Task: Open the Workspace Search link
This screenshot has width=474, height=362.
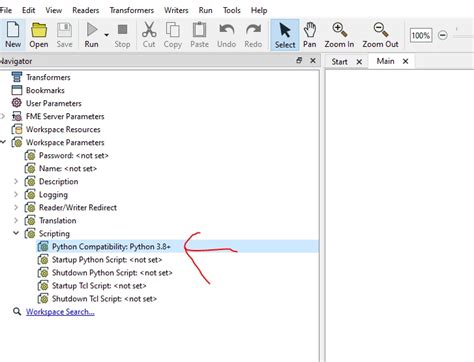Action: point(60,312)
